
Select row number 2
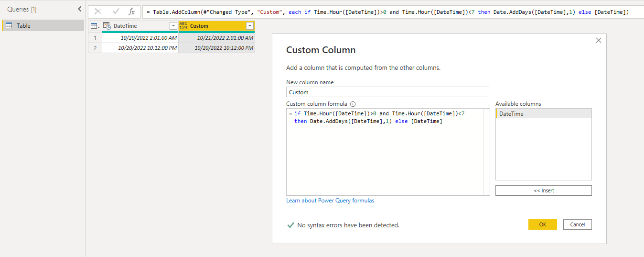pyautogui.click(x=95, y=48)
